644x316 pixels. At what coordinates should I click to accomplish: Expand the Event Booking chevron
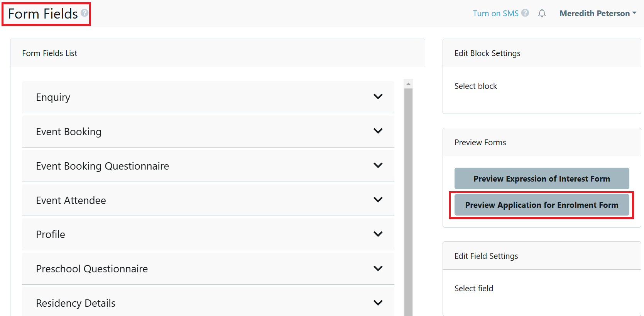[x=378, y=131]
